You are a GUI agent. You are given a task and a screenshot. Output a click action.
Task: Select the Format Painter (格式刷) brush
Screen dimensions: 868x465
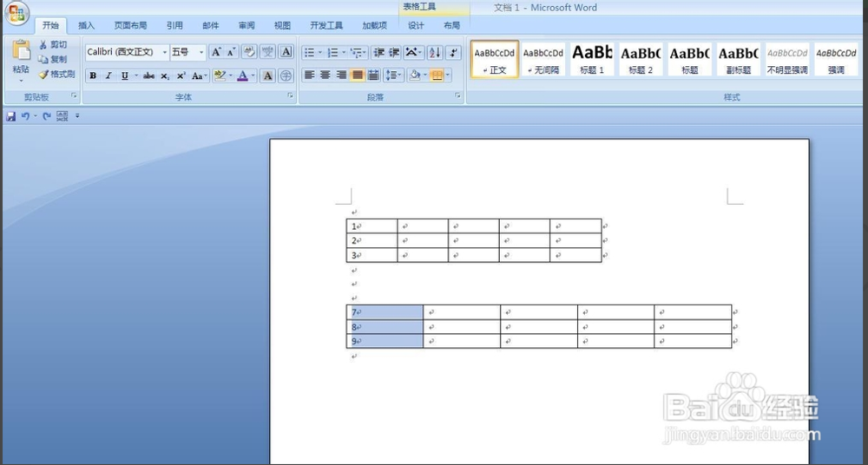pyautogui.click(x=56, y=75)
